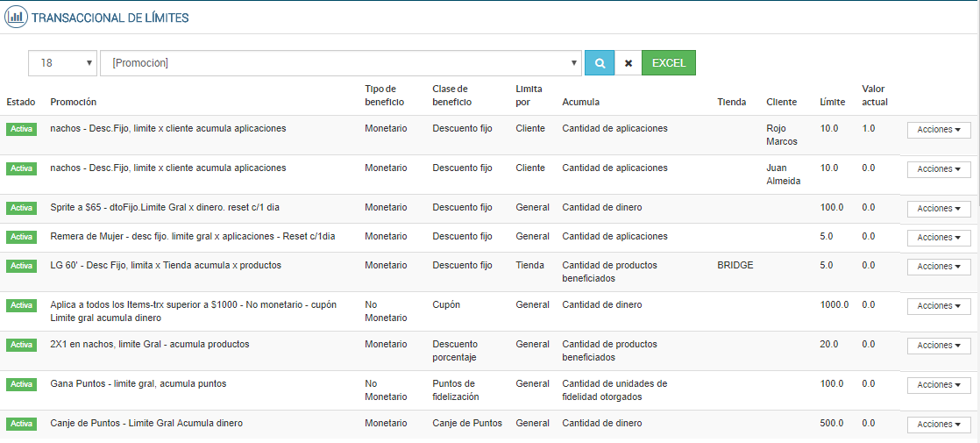Open the page size dropdown showing 18
Screen dimensions: 980x443
point(63,63)
